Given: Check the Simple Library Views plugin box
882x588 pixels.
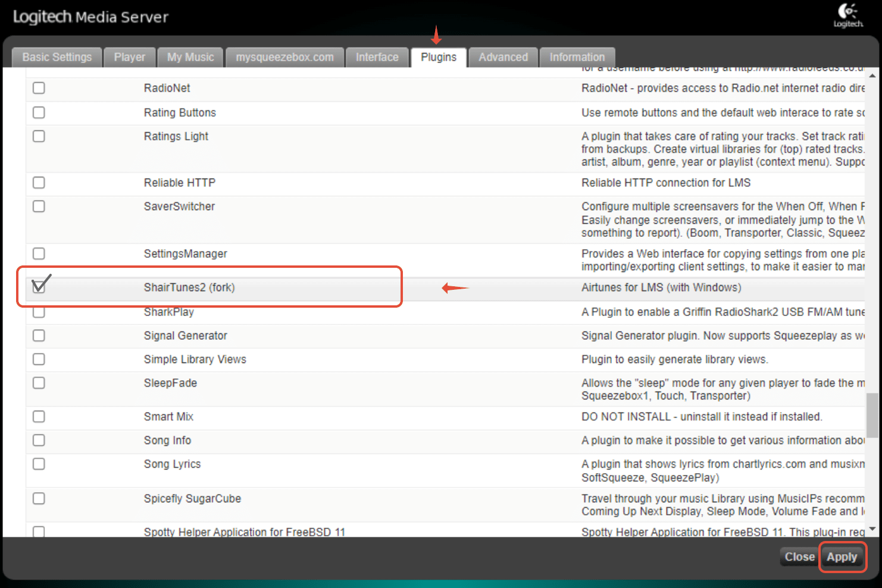Looking at the screenshot, I should pos(39,359).
